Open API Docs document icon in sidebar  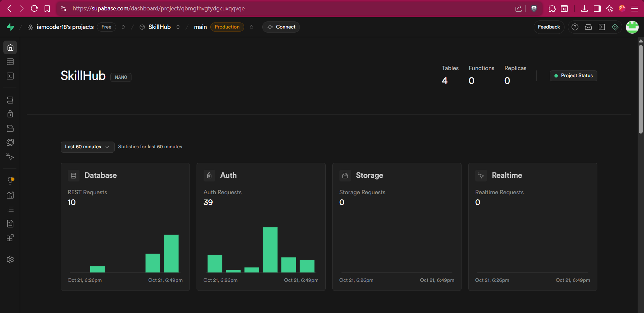tap(10, 223)
